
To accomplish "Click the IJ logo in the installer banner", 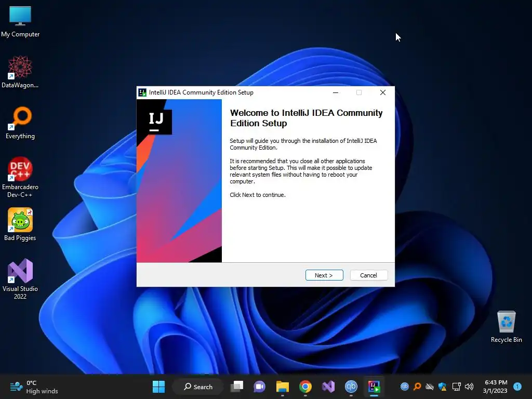I will click(156, 122).
